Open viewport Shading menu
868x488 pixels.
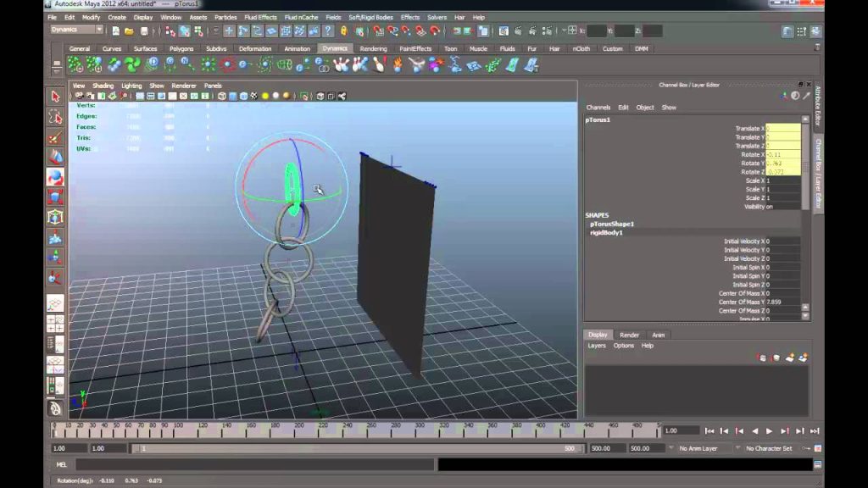[x=103, y=86]
